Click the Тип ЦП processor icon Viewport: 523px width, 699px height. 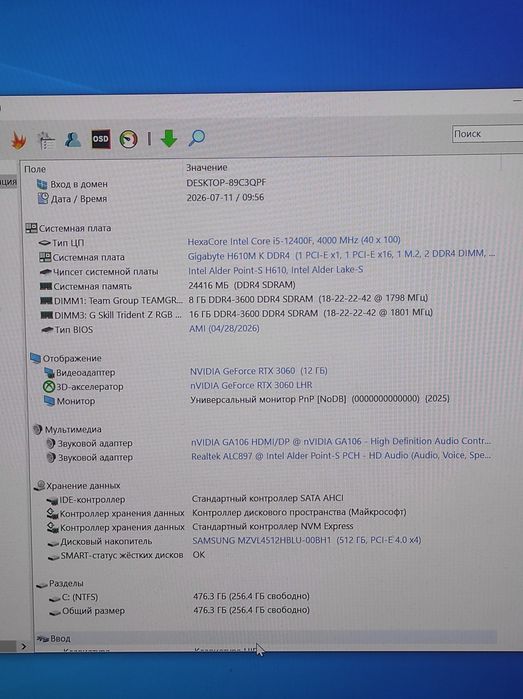coord(45,243)
